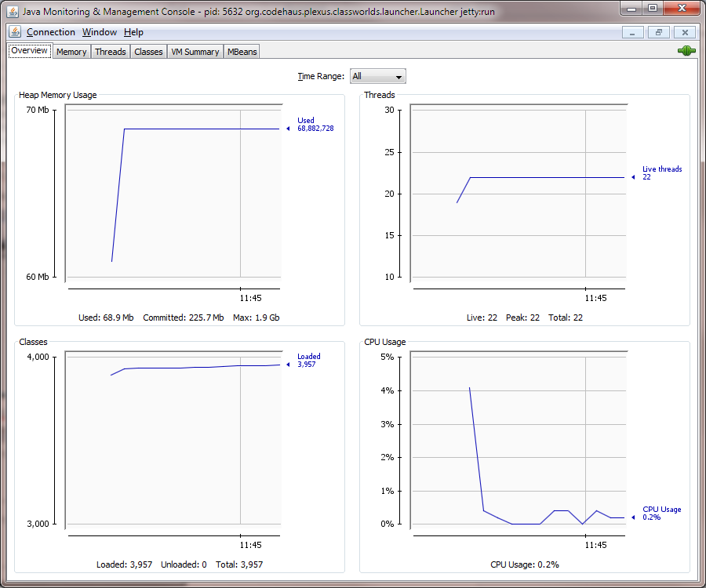Screen dimensions: 706x588
Task: Click inside the Heap Memory Usage chart
Action: [x=173, y=196]
